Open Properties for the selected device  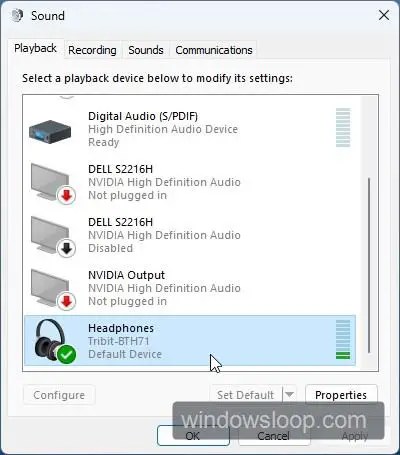(x=341, y=395)
